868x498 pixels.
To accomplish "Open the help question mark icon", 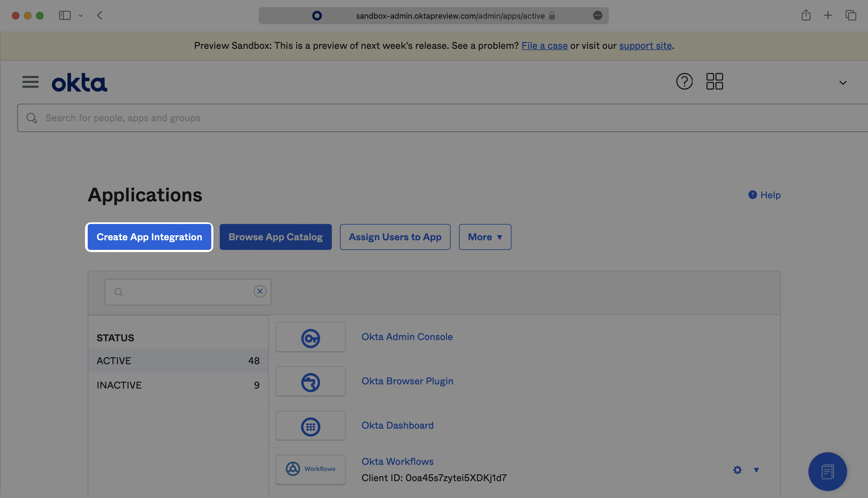I will 684,81.
